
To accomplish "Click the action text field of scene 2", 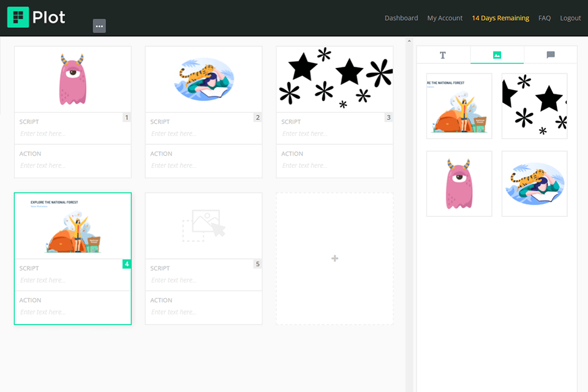I will [204, 165].
